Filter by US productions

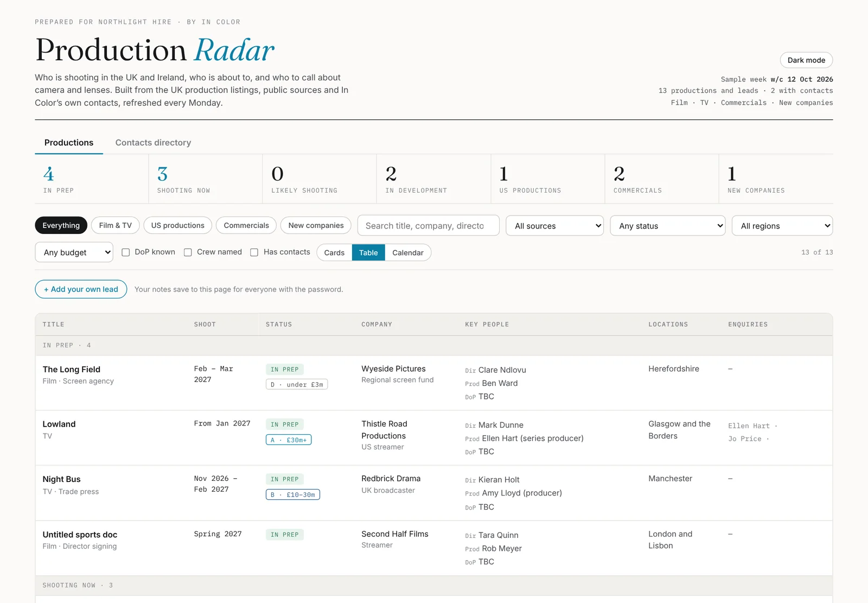pyautogui.click(x=177, y=225)
